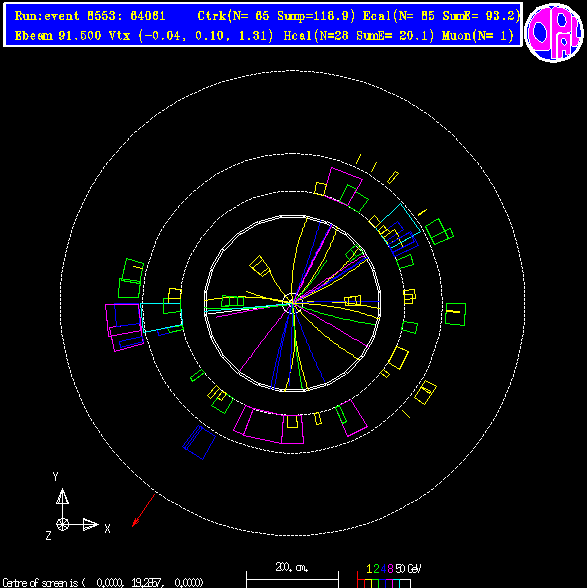Click the Muon(N= 1) readout
The height and width of the screenshot is (588, 587).
point(477,36)
